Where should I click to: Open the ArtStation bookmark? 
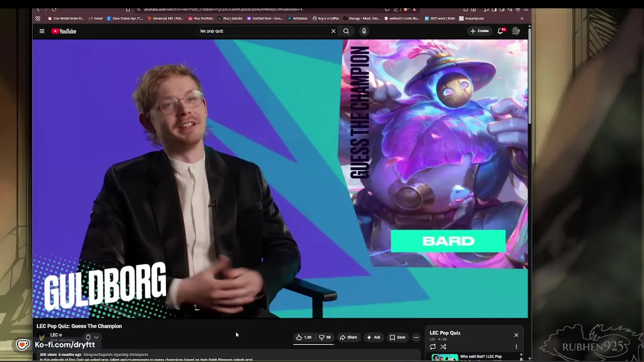pos(297,19)
